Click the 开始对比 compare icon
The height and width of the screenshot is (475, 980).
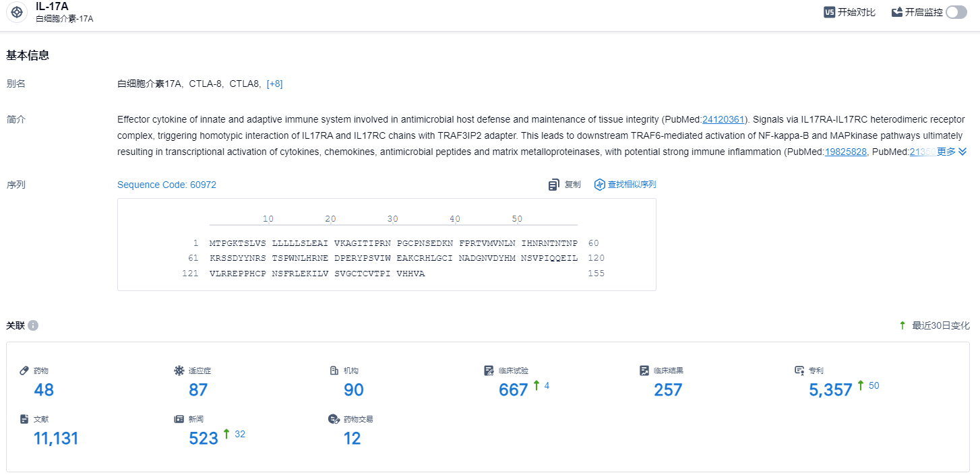pyautogui.click(x=829, y=12)
